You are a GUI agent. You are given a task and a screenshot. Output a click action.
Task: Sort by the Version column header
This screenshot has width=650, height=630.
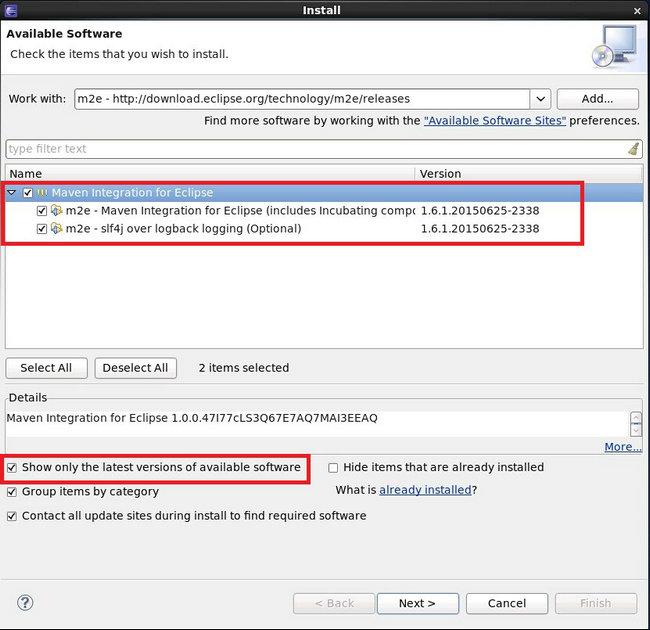click(x=528, y=174)
